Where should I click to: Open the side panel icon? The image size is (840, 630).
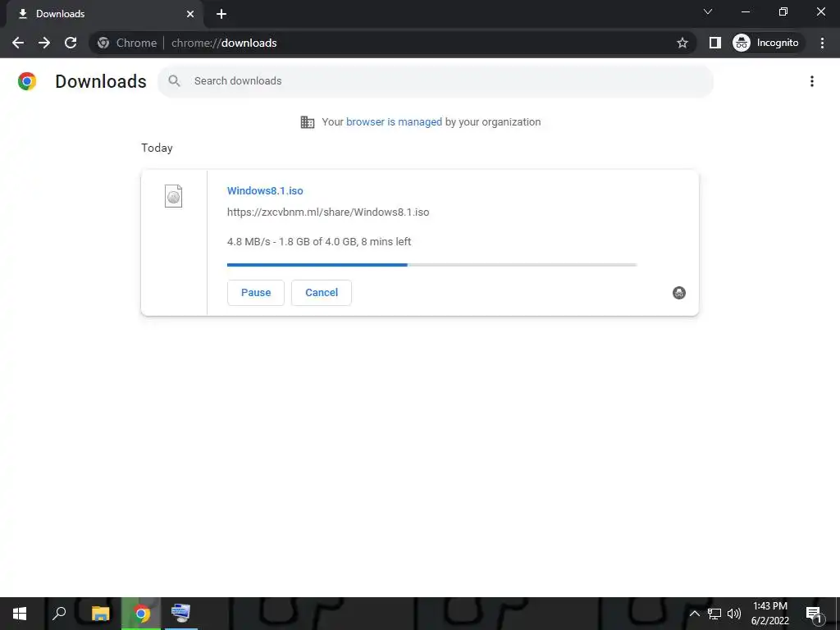click(714, 43)
